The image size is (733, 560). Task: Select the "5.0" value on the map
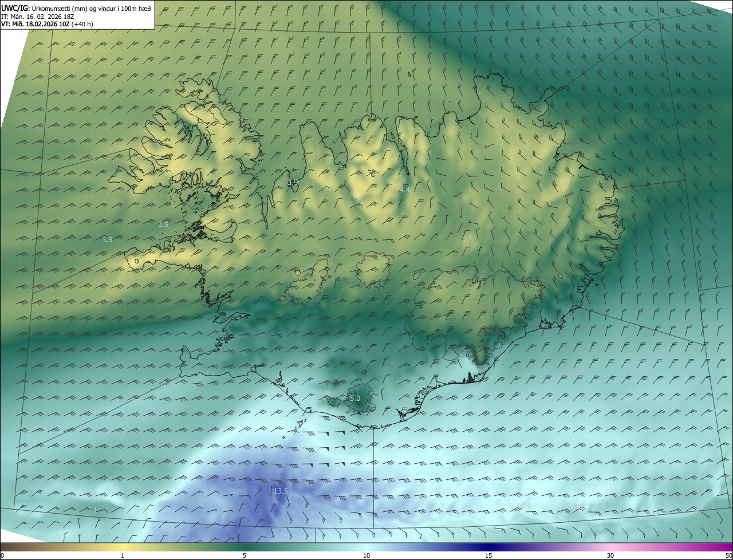tap(355, 398)
